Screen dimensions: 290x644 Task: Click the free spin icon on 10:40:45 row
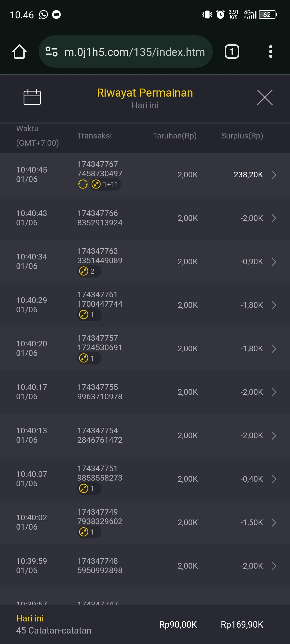[x=83, y=184]
